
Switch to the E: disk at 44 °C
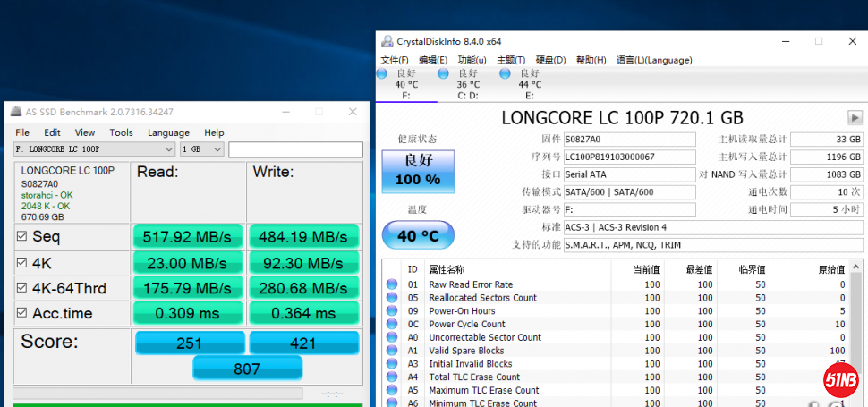(530, 84)
